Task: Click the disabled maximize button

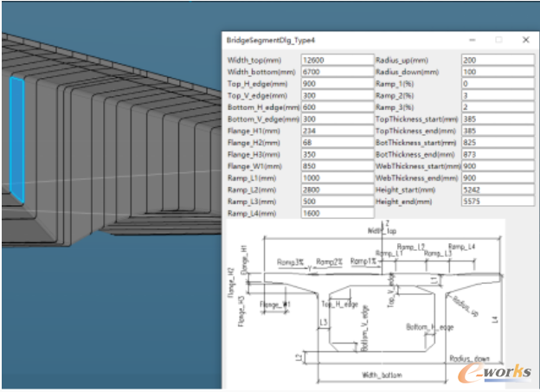Action: click(x=498, y=40)
